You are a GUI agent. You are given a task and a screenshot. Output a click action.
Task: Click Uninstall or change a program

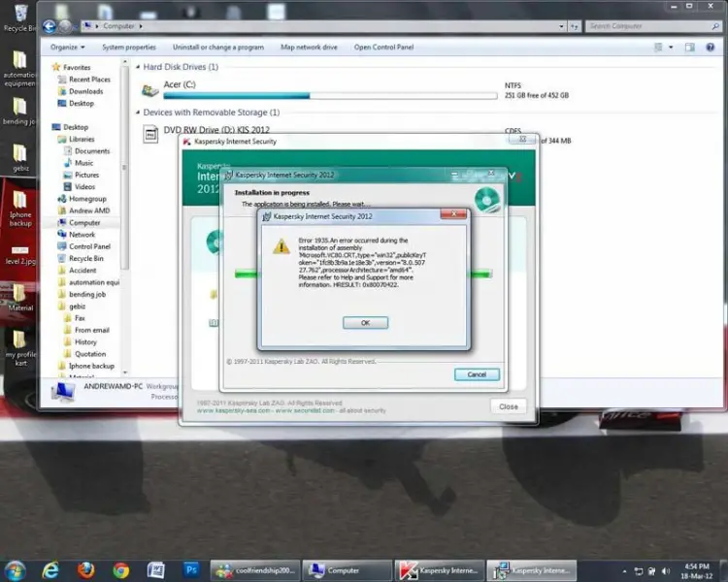point(218,47)
